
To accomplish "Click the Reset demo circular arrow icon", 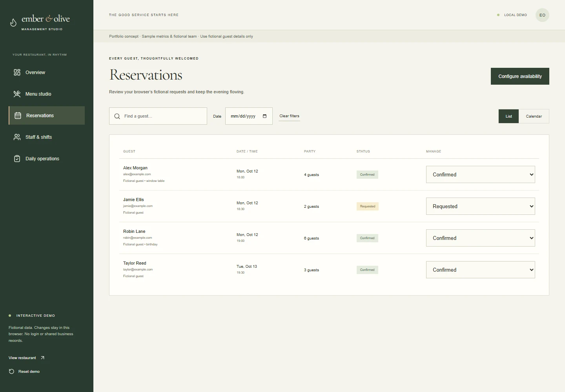I will pos(11,372).
